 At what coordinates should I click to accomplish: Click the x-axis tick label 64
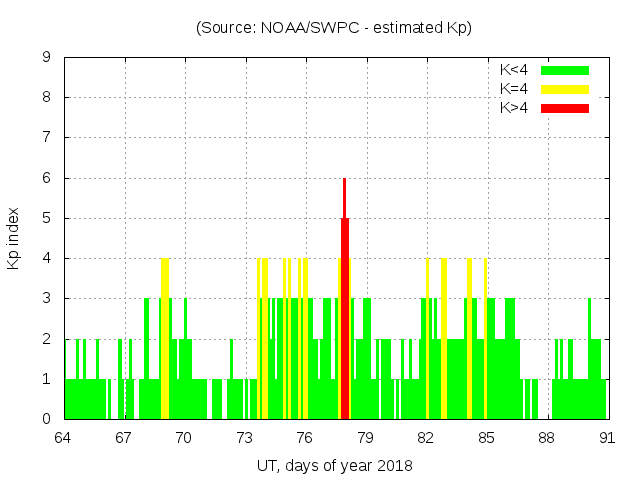[64, 437]
